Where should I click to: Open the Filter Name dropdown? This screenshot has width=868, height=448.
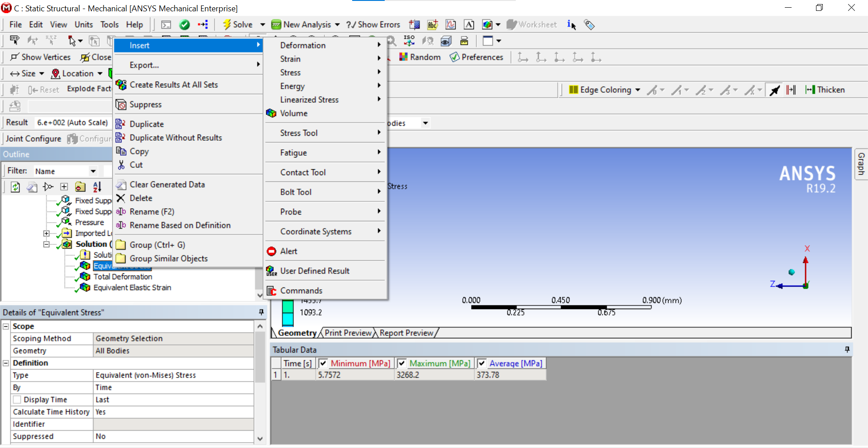tap(93, 171)
